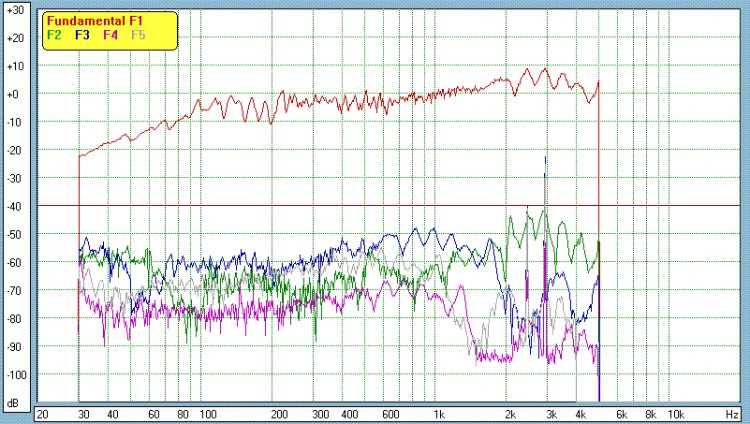Click the 'Hz' unit label
Image resolution: width=750 pixels, height=424 pixels.
[x=731, y=414]
